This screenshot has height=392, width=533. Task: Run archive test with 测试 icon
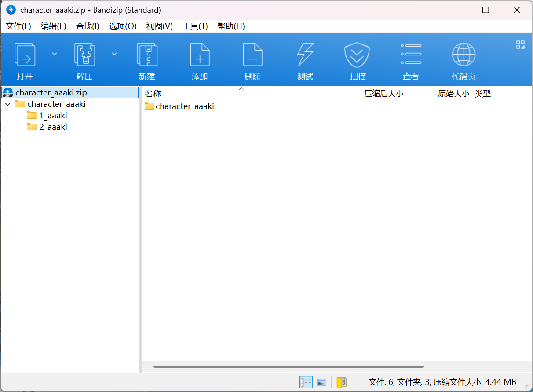pyautogui.click(x=305, y=55)
